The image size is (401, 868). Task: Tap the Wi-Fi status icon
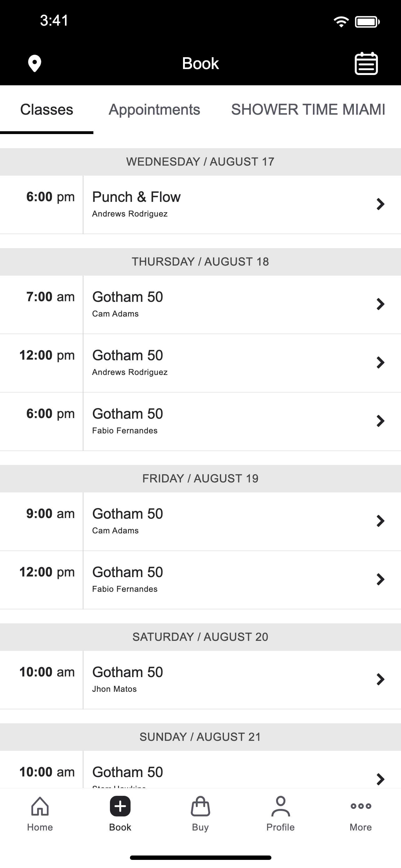tap(341, 22)
